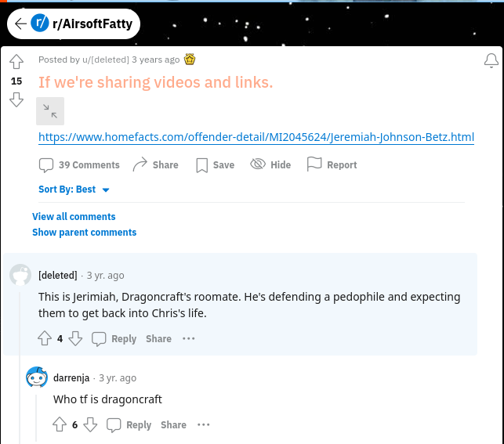Reply to darrenja's comment
Viewport: 504px width, 444px height.
click(129, 424)
